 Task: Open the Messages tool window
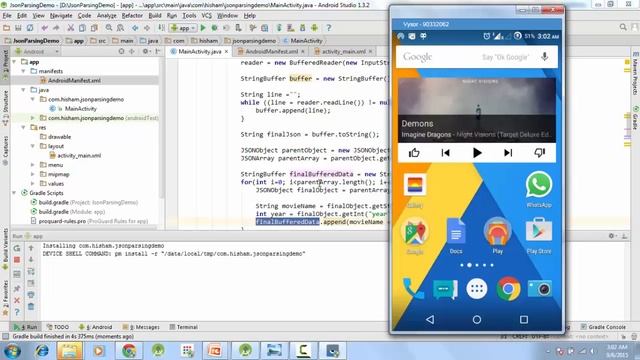pyautogui.click(x=141, y=327)
